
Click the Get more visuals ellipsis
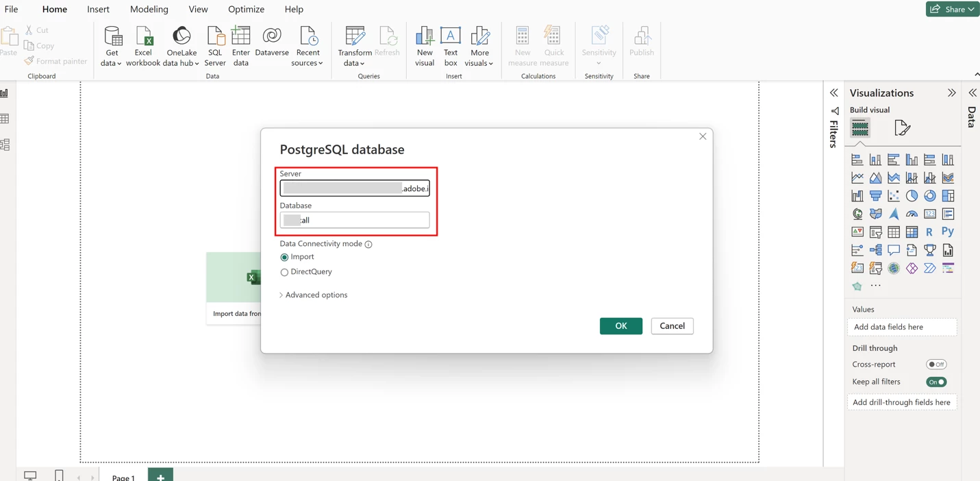tap(875, 286)
